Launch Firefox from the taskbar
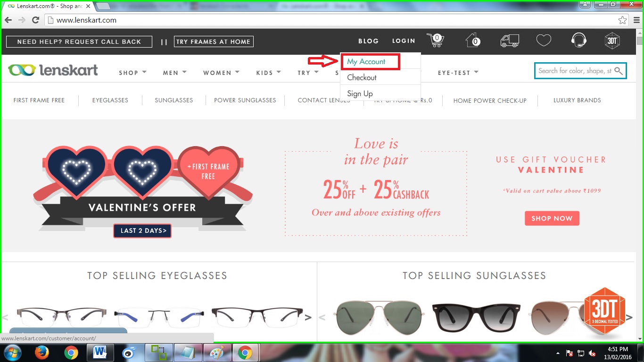This screenshot has height=362, width=644. 42,353
